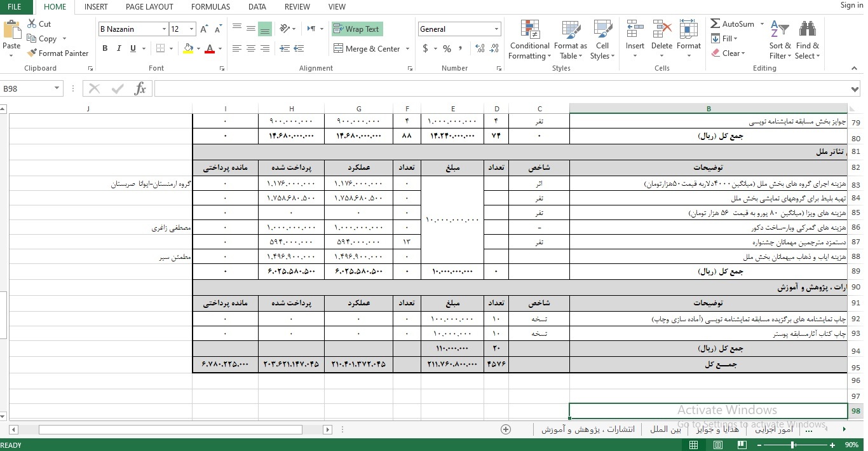
Task: Open the B Nazanin font name dropdown
Action: 165,29
